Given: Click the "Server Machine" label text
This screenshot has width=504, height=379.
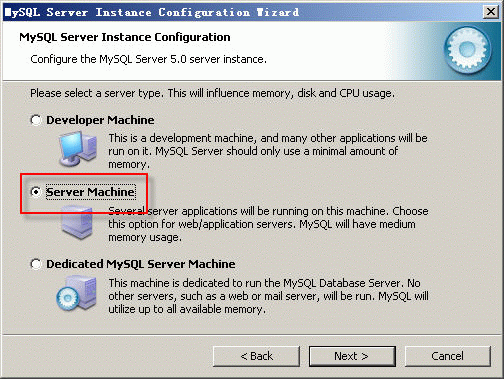Looking at the screenshot, I should tap(90, 192).
